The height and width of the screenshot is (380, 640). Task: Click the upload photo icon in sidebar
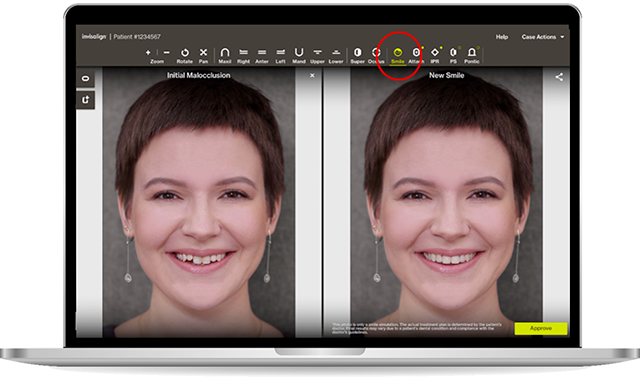pos(86,100)
